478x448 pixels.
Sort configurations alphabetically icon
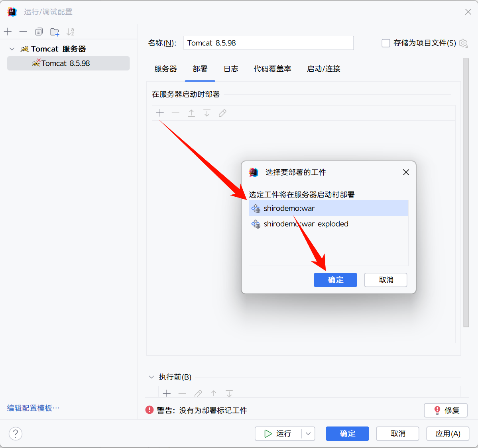coord(71,32)
